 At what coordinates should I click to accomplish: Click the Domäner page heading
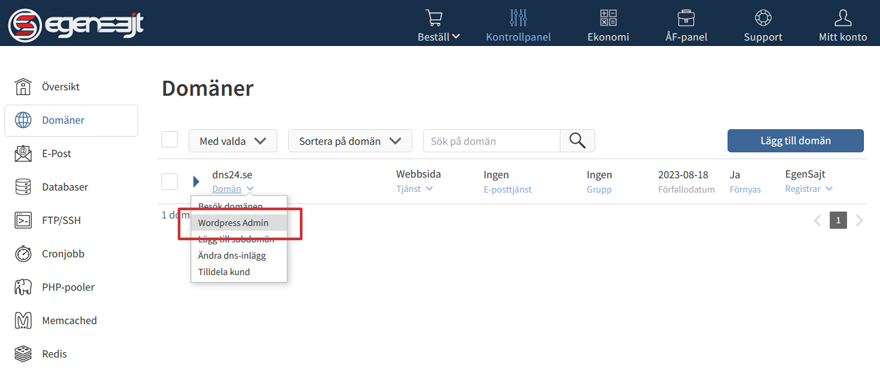pyautogui.click(x=207, y=89)
